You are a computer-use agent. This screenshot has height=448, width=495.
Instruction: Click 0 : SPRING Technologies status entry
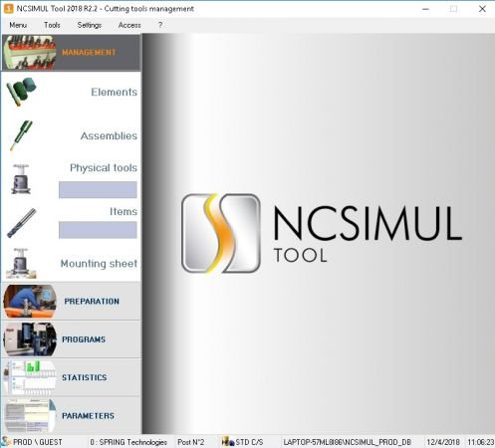(x=128, y=442)
